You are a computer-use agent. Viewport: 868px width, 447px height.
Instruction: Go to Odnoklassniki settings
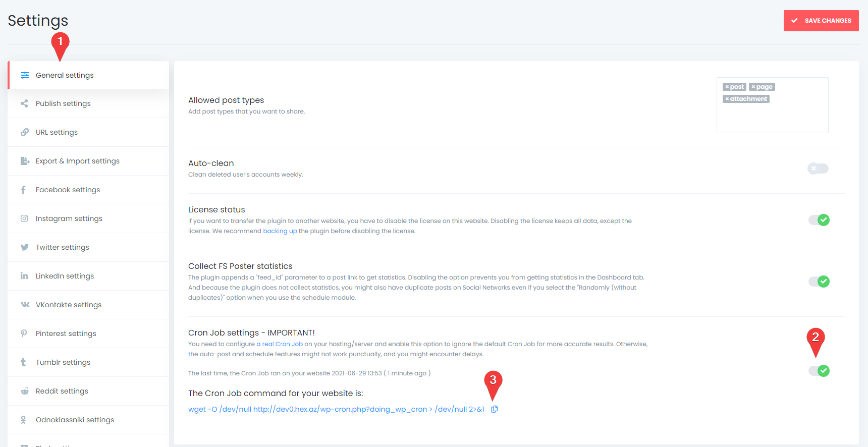(88, 420)
